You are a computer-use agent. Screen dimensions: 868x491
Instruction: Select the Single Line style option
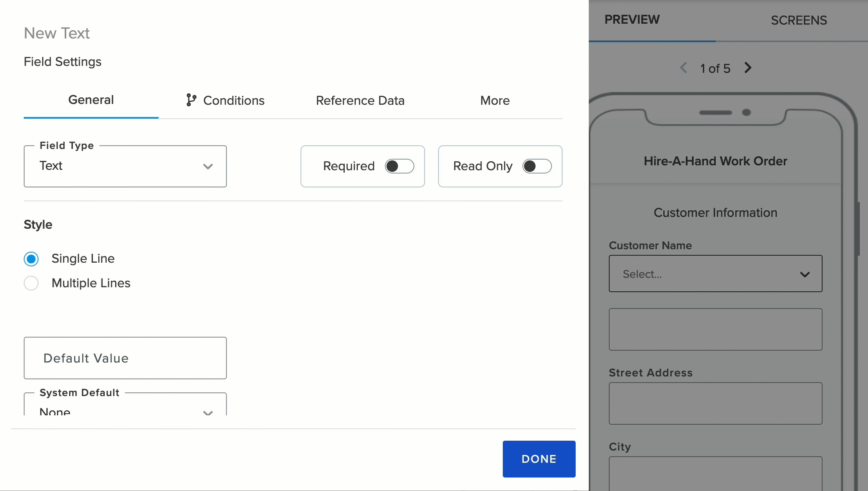pyautogui.click(x=31, y=259)
